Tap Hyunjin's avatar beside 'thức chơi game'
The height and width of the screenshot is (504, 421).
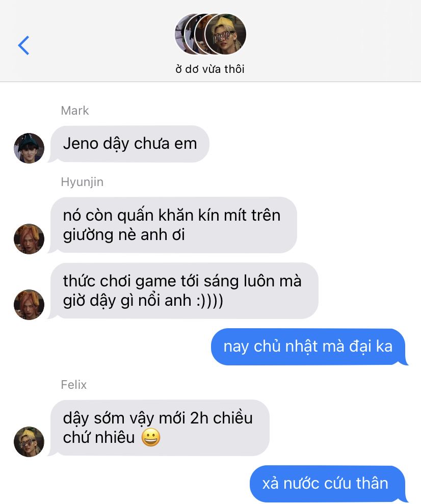(29, 304)
